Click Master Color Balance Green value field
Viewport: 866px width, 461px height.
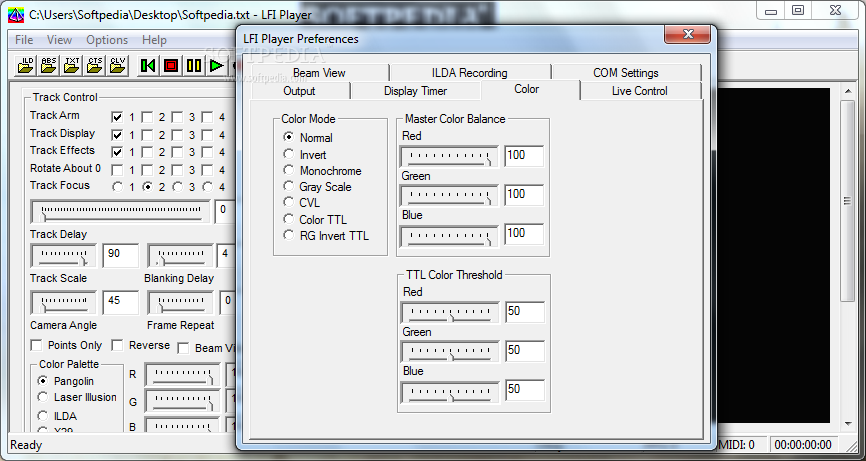[524, 195]
